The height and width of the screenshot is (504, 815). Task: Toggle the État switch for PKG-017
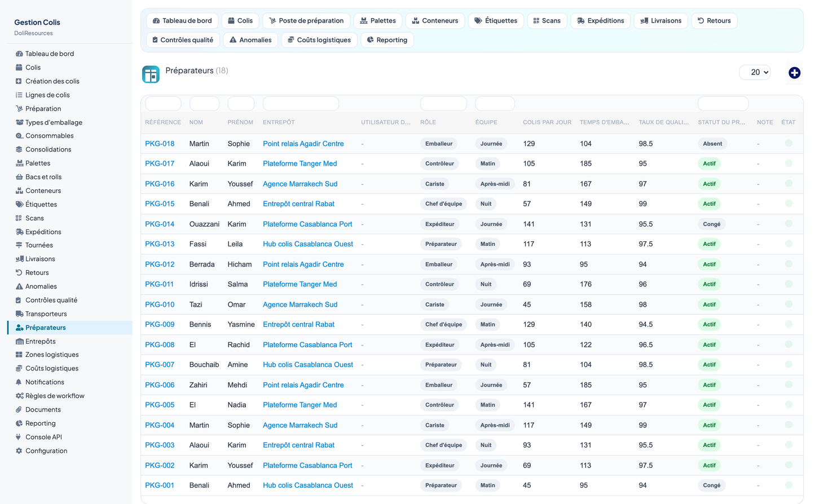pos(788,163)
